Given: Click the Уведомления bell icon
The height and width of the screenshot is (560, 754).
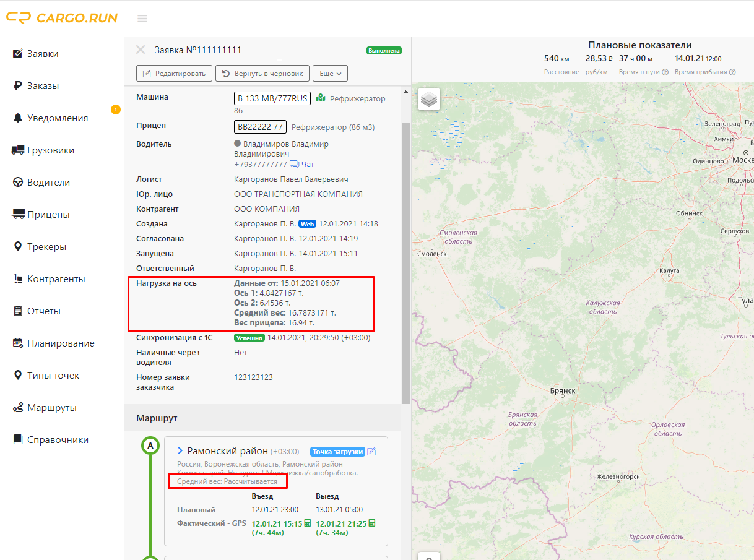Looking at the screenshot, I should [18, 118].
